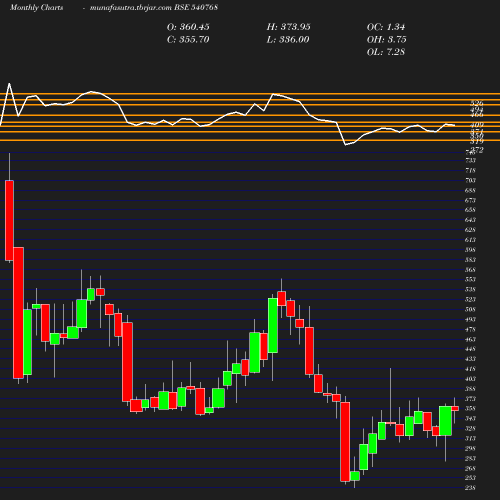Click the price axis label "733"
This screenshot has width=500, height=500.
[470, 161]
